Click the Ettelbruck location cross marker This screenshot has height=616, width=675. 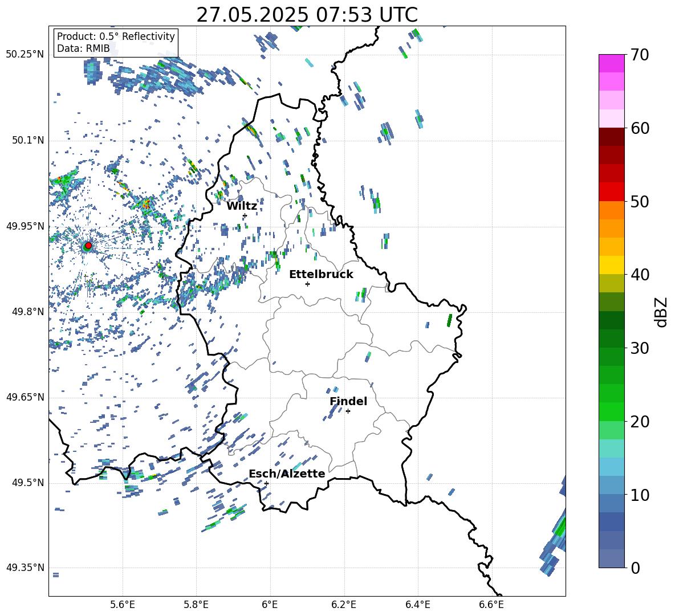click(x=307, y=284)
